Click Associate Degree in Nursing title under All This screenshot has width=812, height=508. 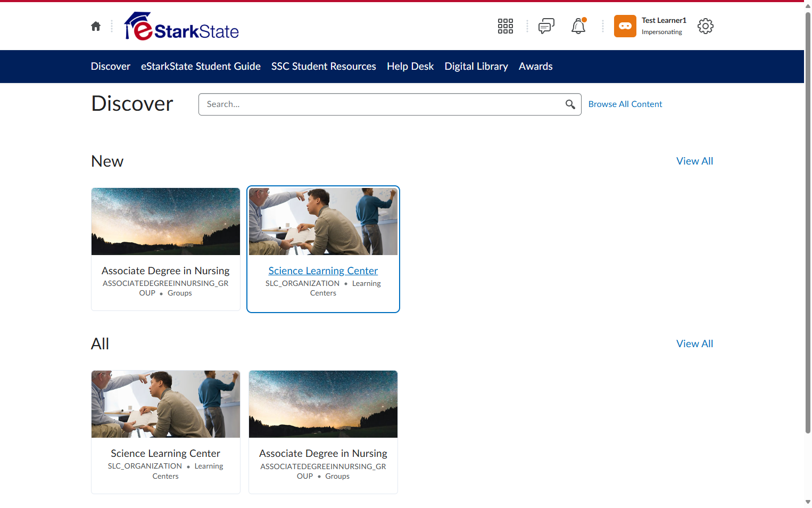click(323, 454)
